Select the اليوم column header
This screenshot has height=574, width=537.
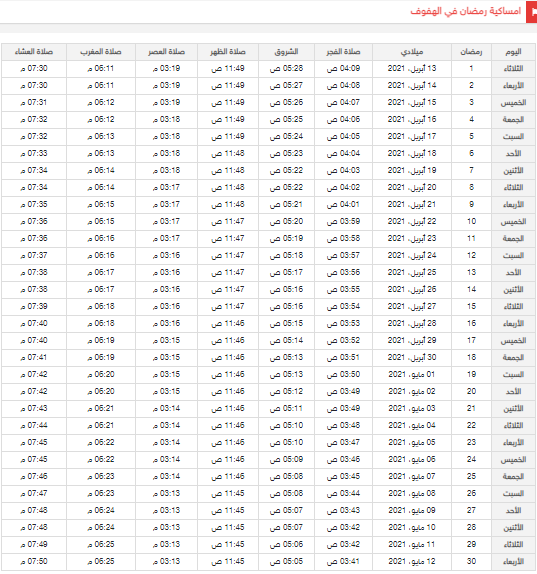(513, 52)
